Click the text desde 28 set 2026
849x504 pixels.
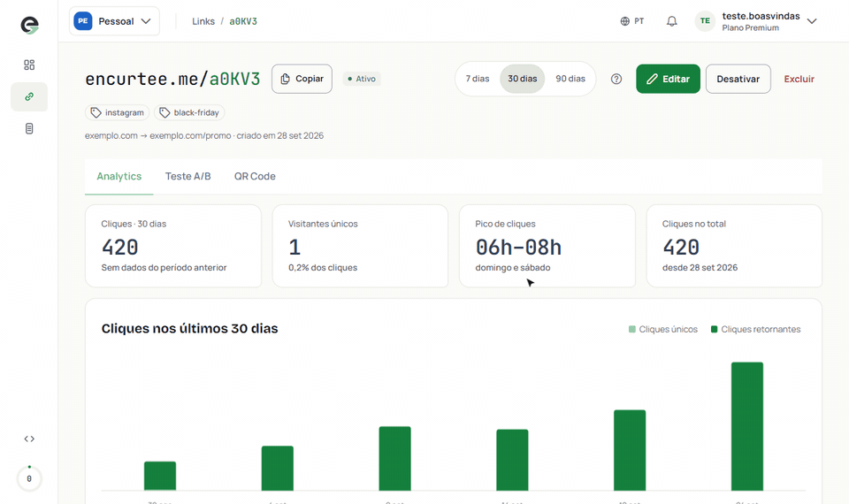[700, 267]
